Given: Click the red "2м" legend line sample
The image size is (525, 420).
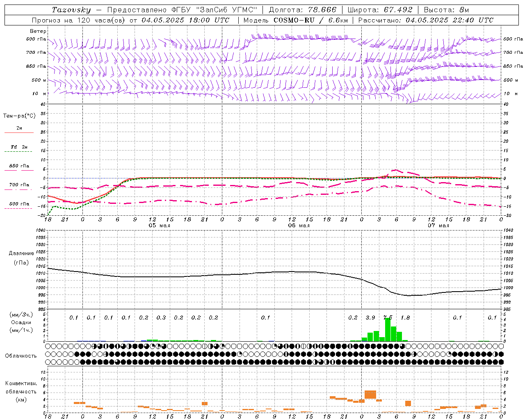Looking at the screenshot, I should (19, 132).
